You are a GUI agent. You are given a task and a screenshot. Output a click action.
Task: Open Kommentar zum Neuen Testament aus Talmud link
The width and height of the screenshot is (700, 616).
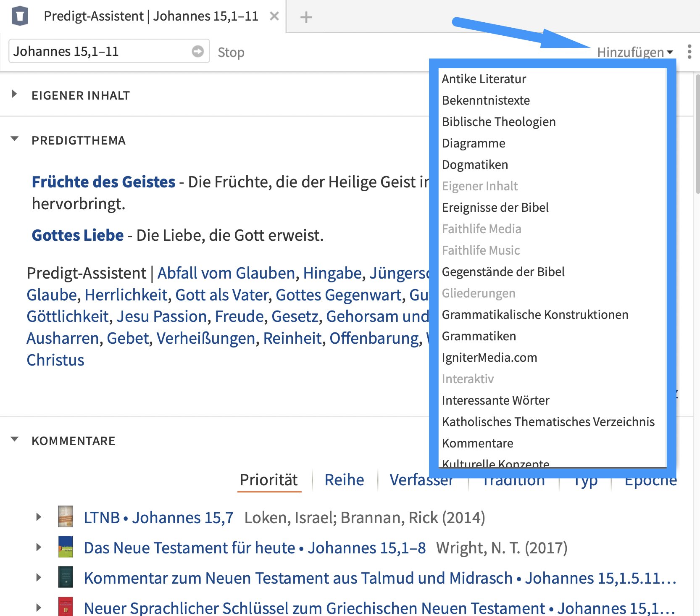point(380,578)
